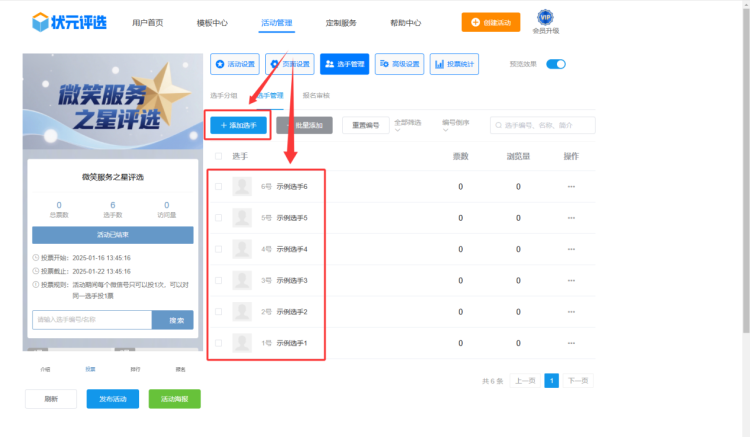The image size is (750, 437).
Task: Check the select-all checkbox in table header
Action: tap(219, 157)
